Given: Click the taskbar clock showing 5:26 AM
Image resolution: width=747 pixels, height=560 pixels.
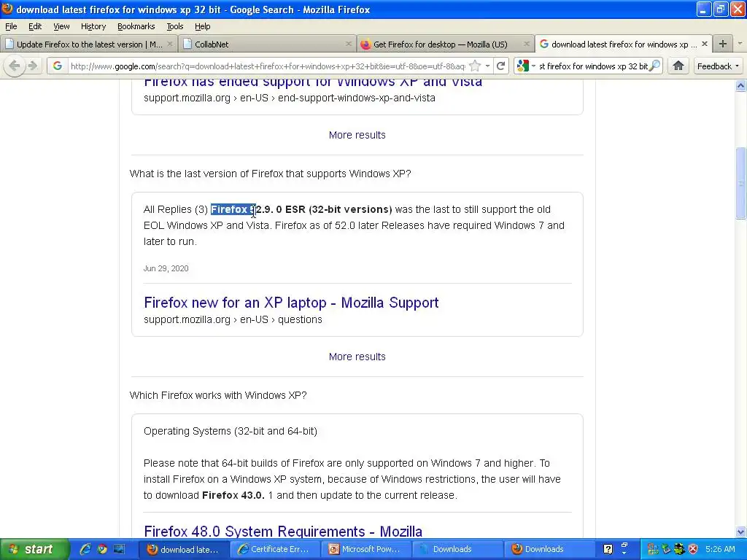Looking at the screenshot, I should tap(720, 549).
